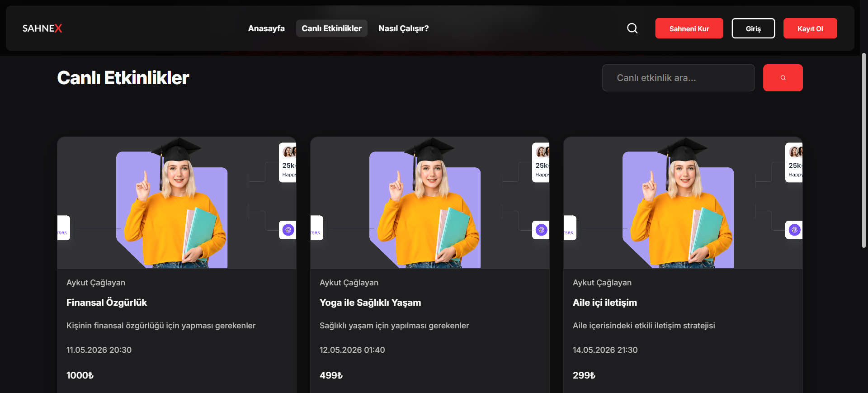Click the page vertical scrollbar

[863, 150]
